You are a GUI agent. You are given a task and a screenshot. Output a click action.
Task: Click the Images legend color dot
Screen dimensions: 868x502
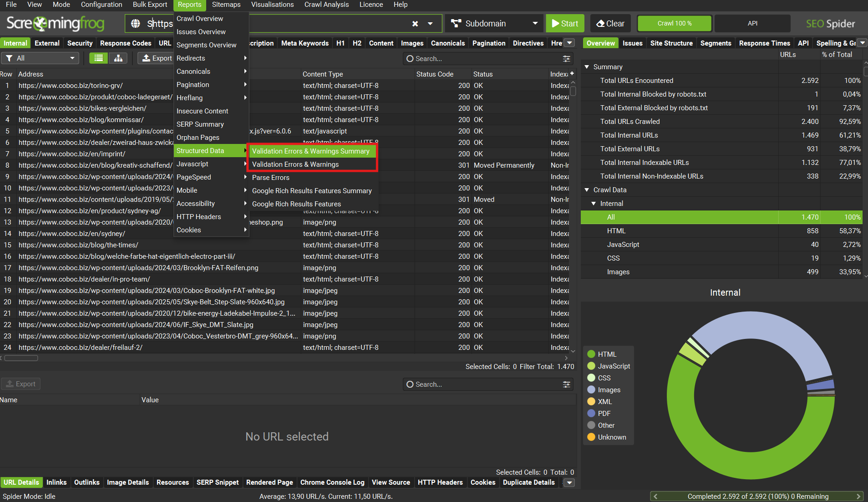(x=591, y=389)
